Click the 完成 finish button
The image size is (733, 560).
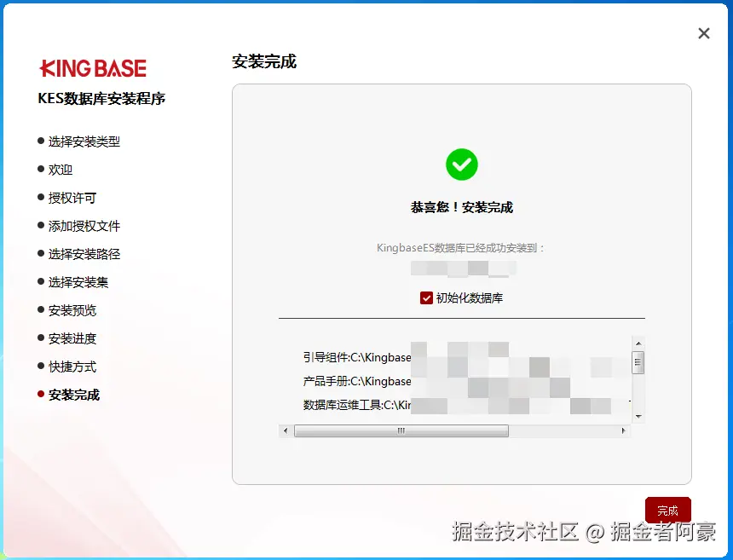(667, 510)
